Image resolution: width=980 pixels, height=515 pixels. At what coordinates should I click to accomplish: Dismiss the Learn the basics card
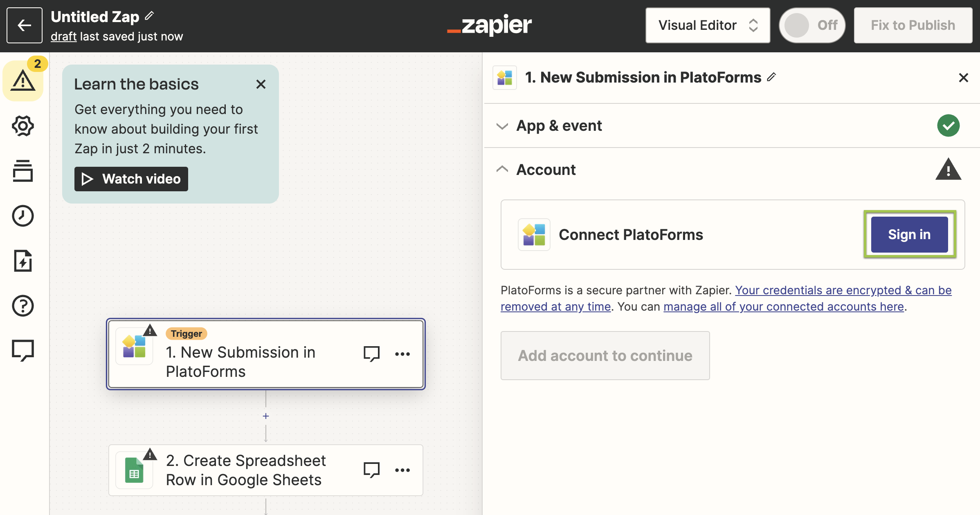pyautogui.click(x=261, y=84)
